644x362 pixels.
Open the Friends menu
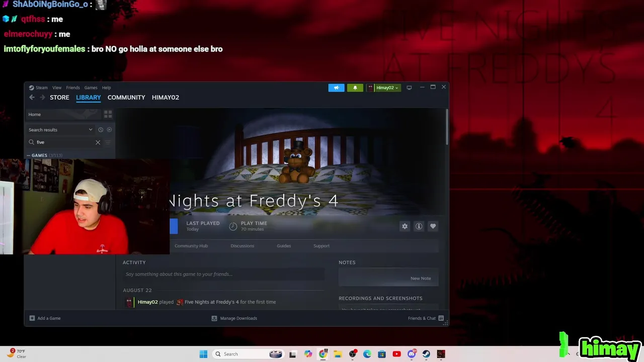click(73, 87)
